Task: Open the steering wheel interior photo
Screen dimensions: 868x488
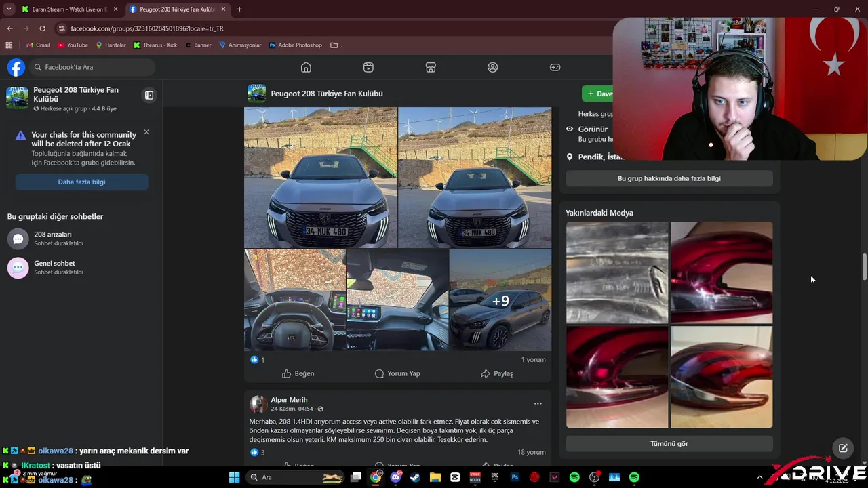Action: tap(295, 300)
